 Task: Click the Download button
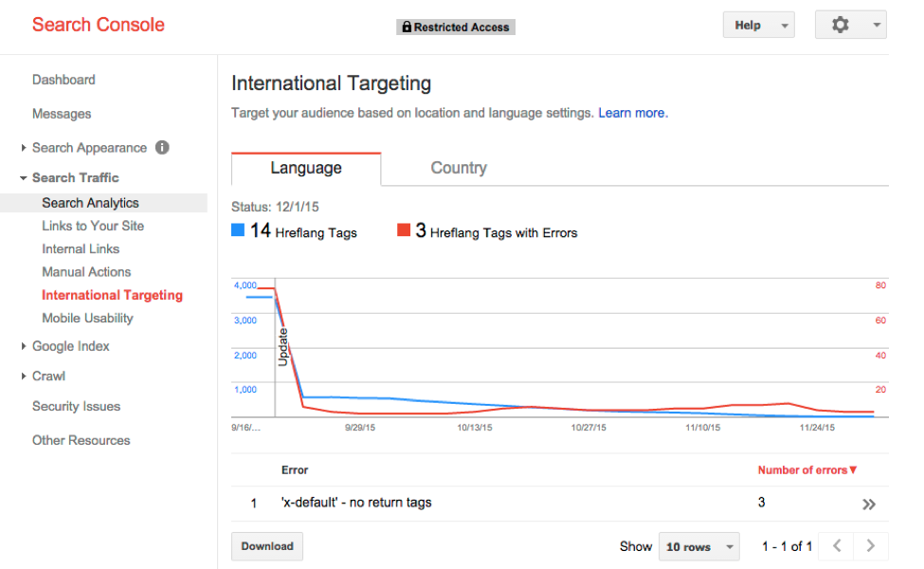(x=266, y=546)
